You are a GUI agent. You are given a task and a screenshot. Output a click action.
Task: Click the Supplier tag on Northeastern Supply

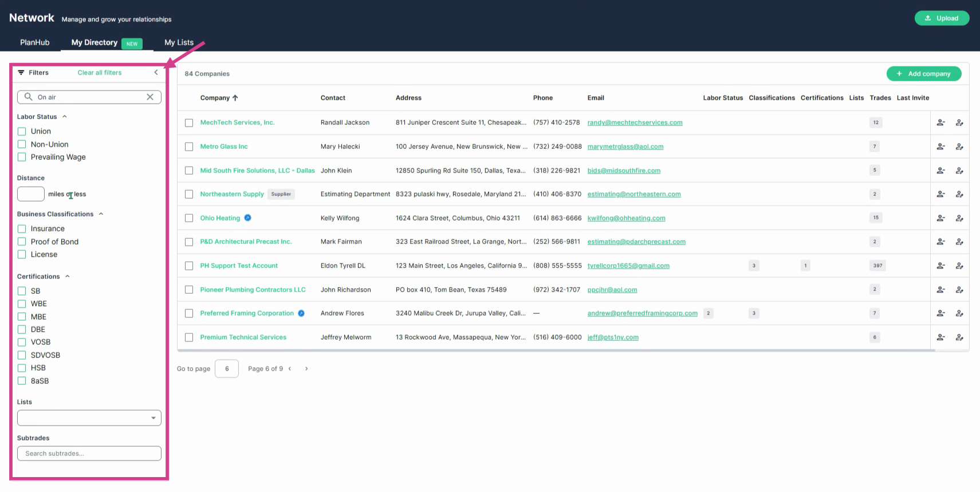[281, 194]
